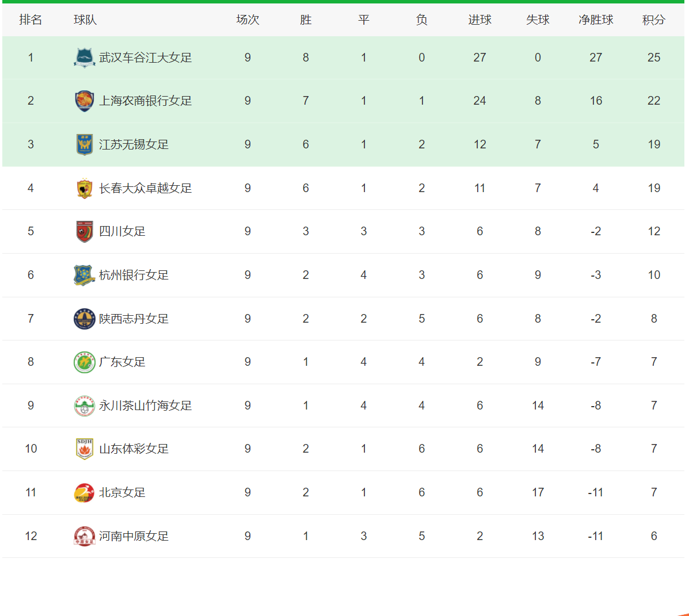Click the 江苏无锡女足 team badge
The height and width of the screenshot is (616, 689).
click(x=85, y=144)
